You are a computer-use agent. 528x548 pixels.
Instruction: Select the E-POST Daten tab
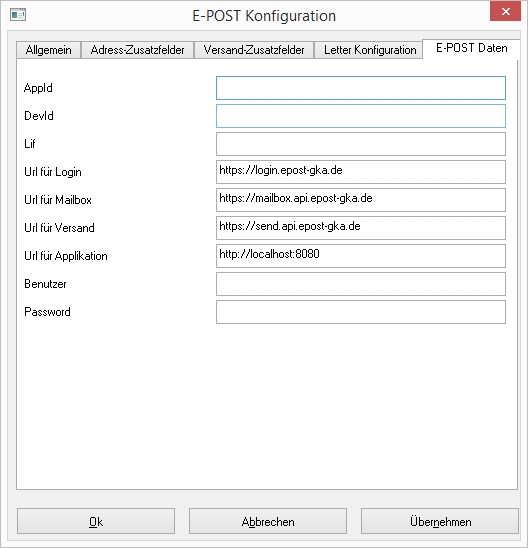tap(471, 48)
